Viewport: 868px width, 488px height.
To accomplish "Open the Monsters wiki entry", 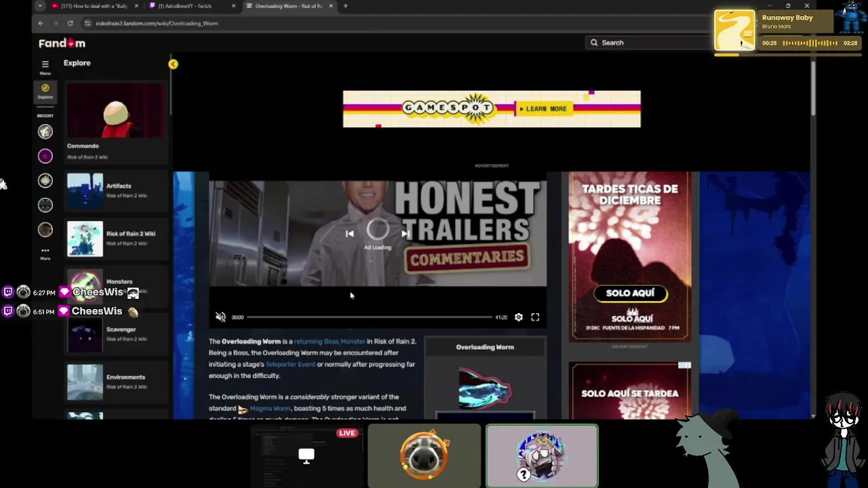I will coord(116,286).
